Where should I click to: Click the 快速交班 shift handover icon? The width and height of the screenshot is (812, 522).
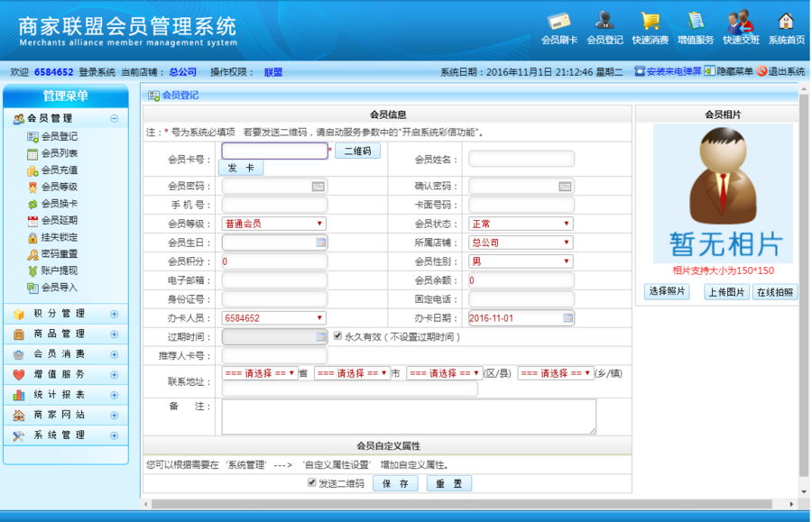click(x=740, y=24)
